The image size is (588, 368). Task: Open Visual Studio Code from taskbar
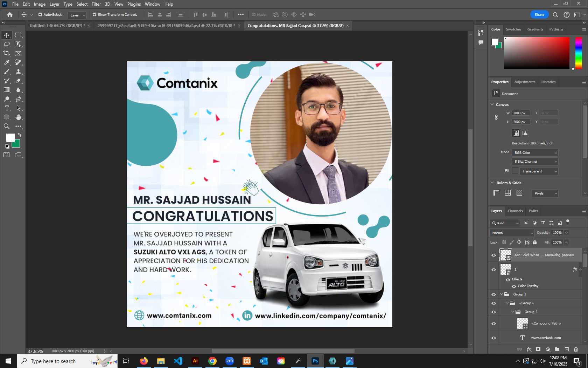pyautogui.click(x=178, y=361)
